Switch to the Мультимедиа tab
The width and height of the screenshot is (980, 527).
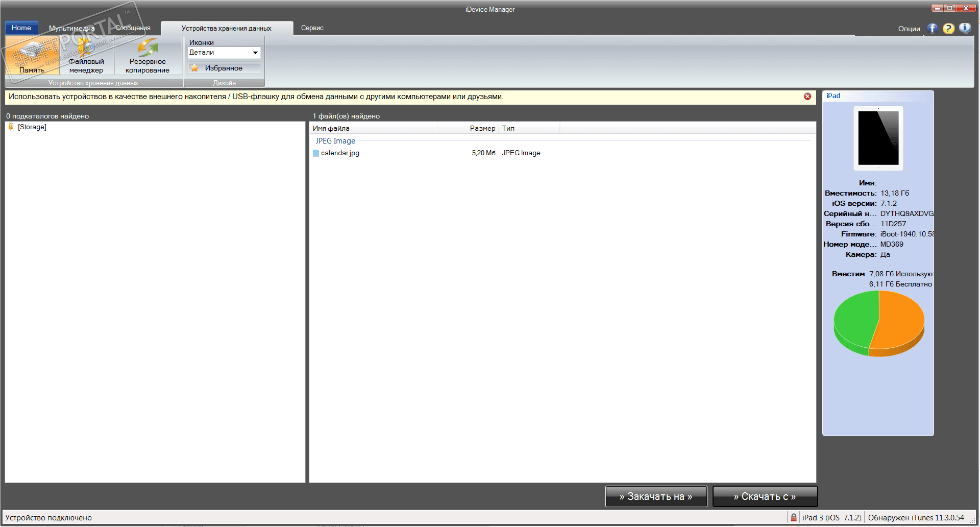(x=72, y=28)
